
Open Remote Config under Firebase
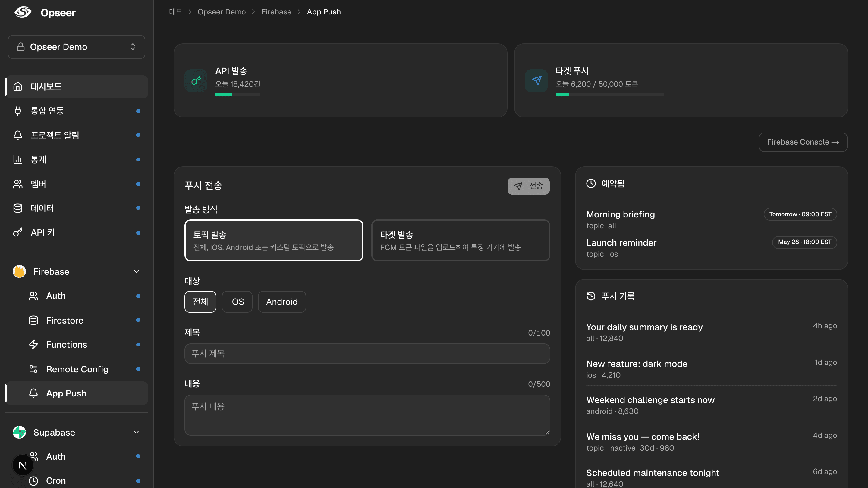pyautogui.click(x=77, y=369)
